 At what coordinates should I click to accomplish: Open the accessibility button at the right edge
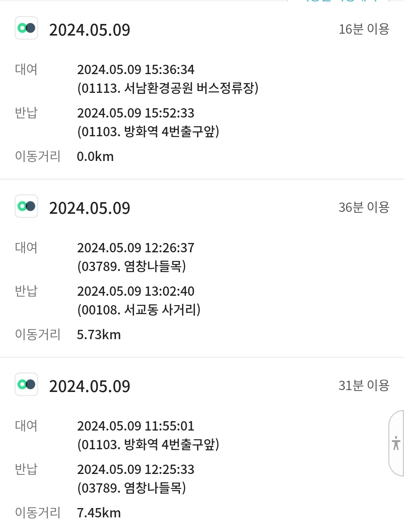pos(396,443)
